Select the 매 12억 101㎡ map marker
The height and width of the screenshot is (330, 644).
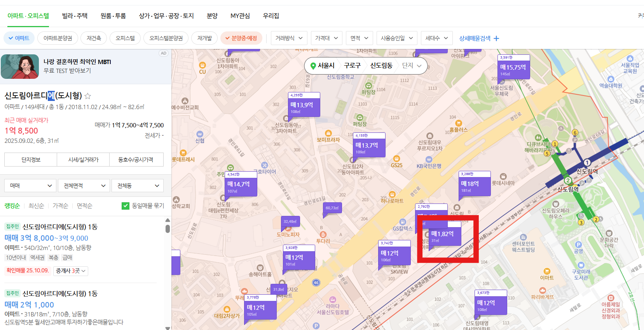pos(299,257)
